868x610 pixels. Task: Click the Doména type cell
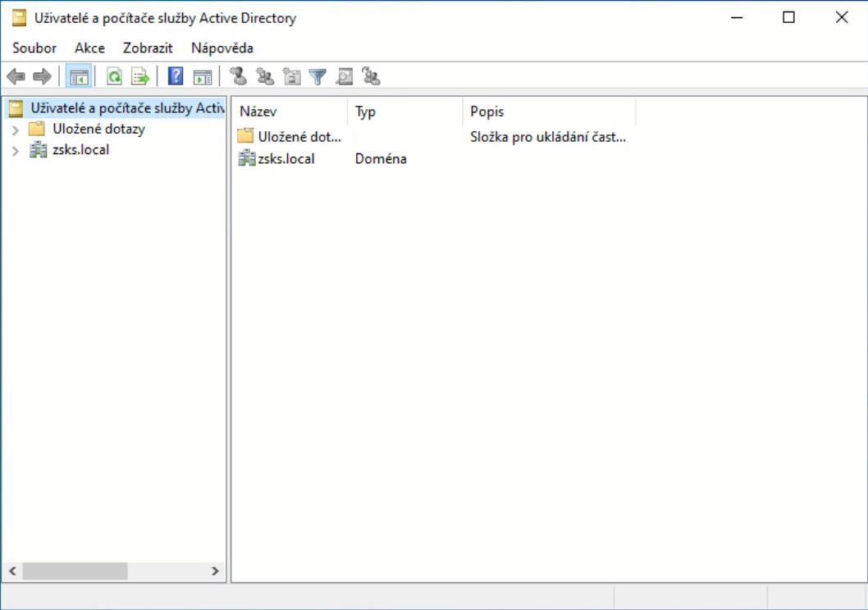pyautogui.click(x=381, y=159)
